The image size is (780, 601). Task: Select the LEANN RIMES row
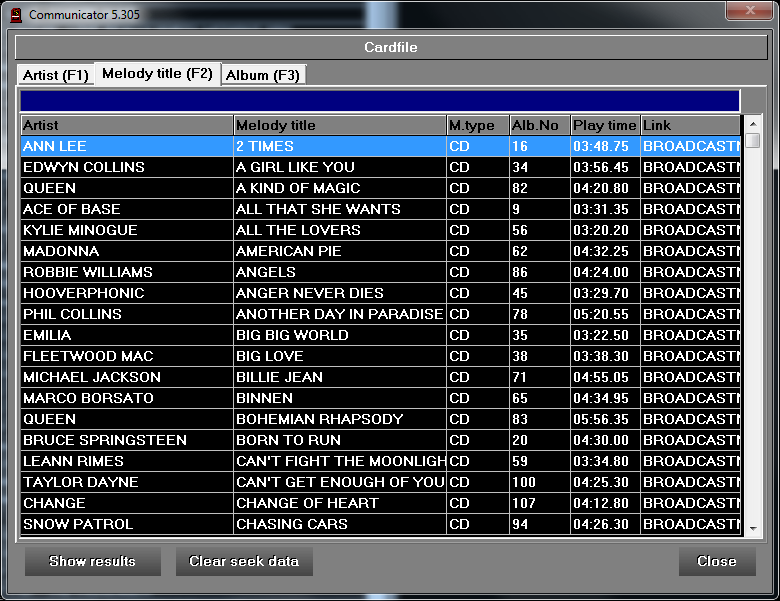coord(381,461)
